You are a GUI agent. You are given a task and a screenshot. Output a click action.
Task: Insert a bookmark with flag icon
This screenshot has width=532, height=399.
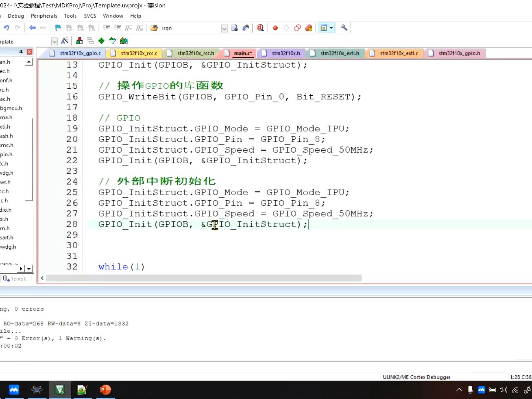tap(58, 28)
